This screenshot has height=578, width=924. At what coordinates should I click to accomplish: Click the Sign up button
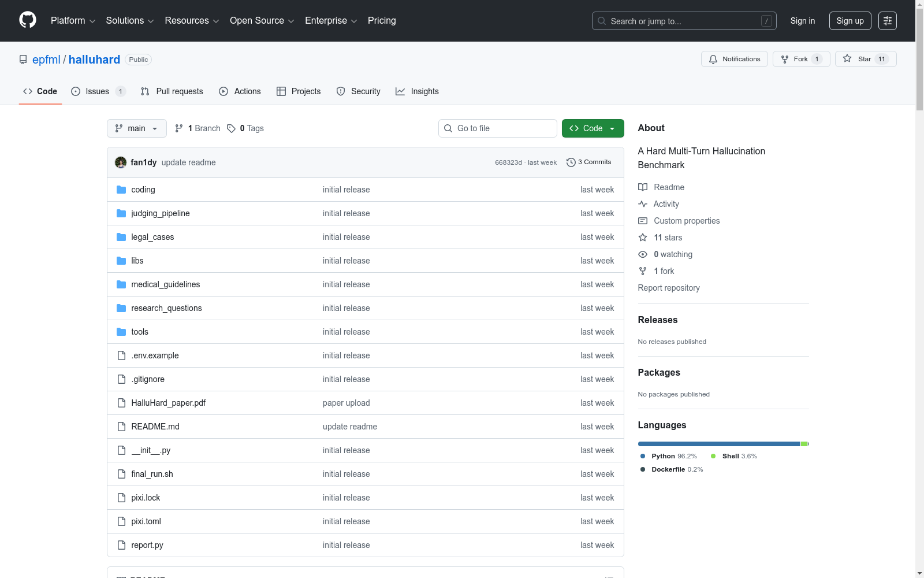point(850,21)
